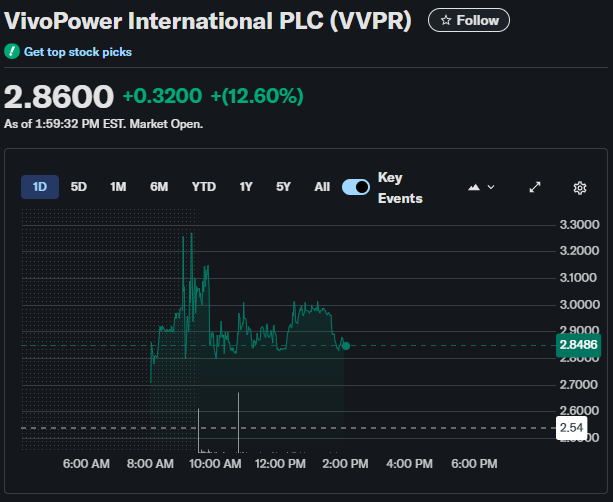Show the 1M chart range
The image size is (613, 502).
click(x=118, y=187)
